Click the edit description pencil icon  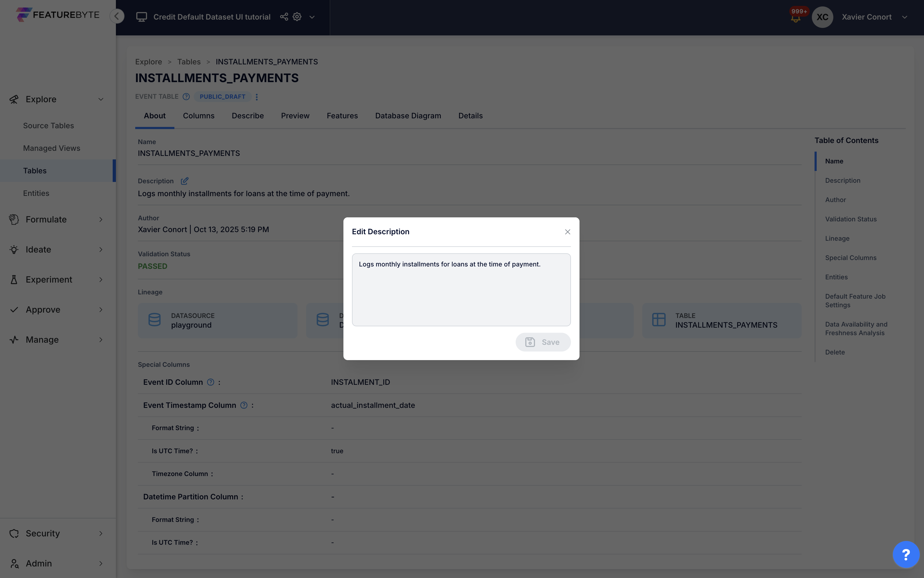pyautogui.click(x=185, y=181)
